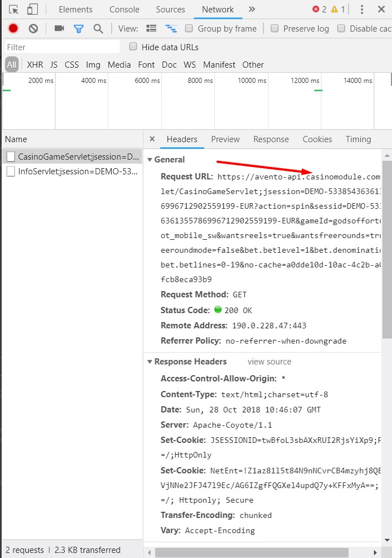This screenshot has width=392, height=558.
Task: Clear the network log
Action: (x=33, y=29)
